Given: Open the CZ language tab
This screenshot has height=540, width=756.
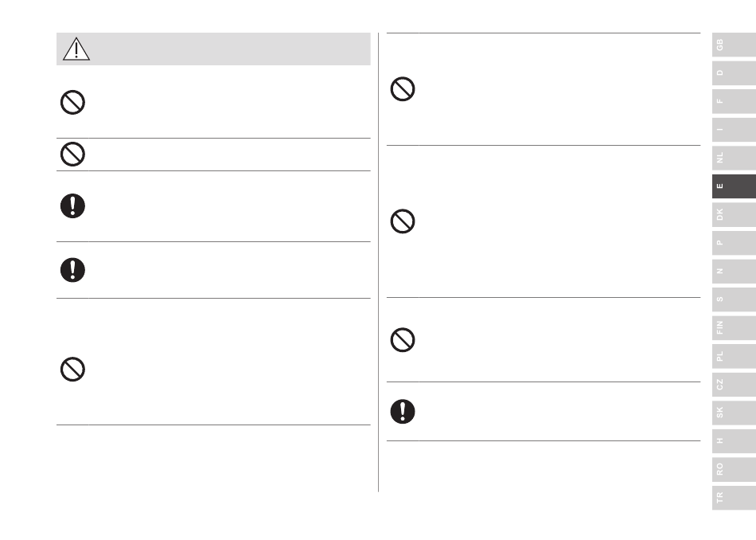Looking at the screenshot, I should click(734, 385).
